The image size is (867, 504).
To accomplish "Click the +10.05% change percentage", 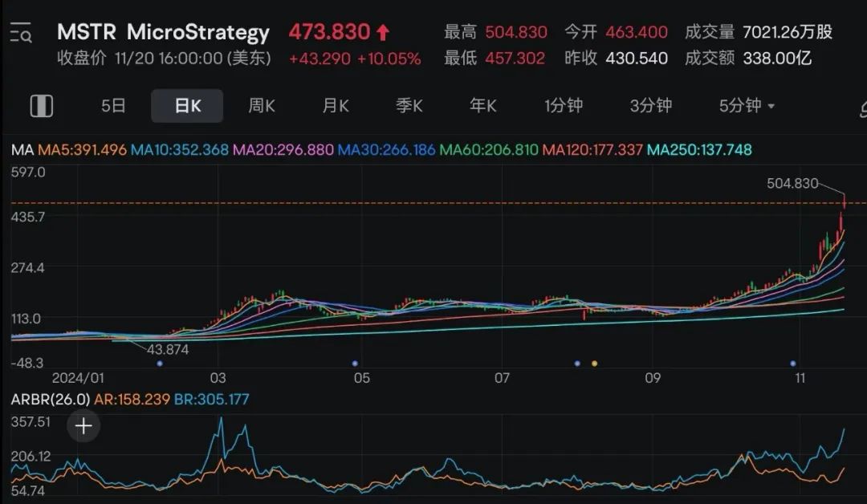I will [389, 59].
